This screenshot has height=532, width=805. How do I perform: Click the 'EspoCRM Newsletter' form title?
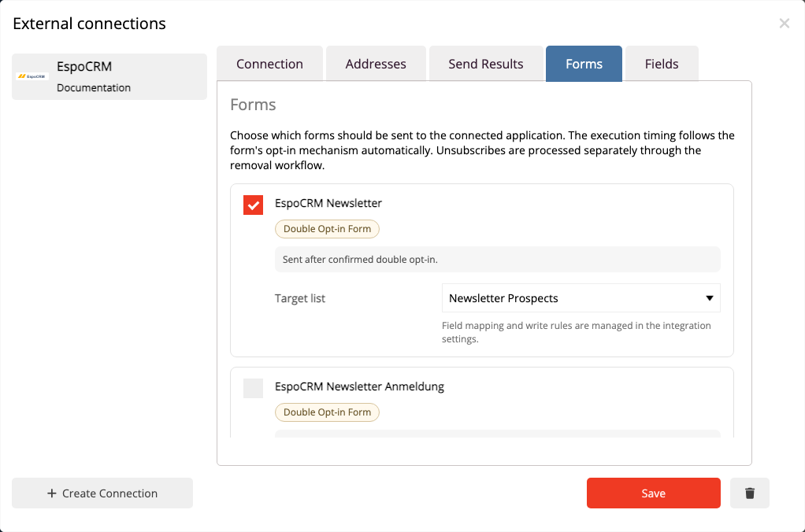(x=328, y=203)
